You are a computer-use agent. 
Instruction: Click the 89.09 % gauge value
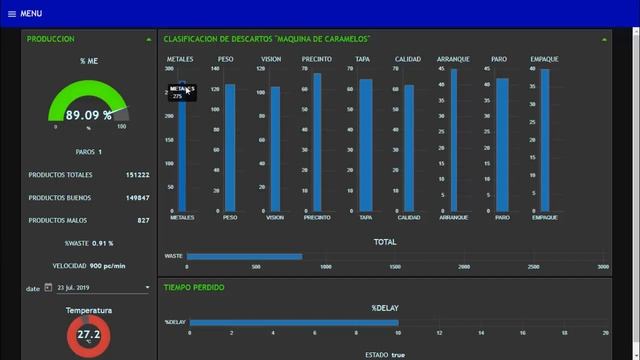tap(89, 115)
